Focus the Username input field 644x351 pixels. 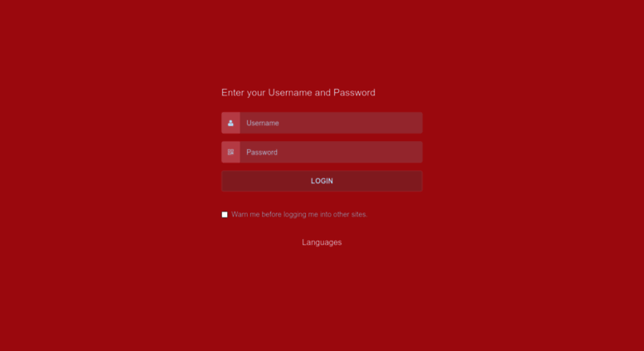coord(331,123)
